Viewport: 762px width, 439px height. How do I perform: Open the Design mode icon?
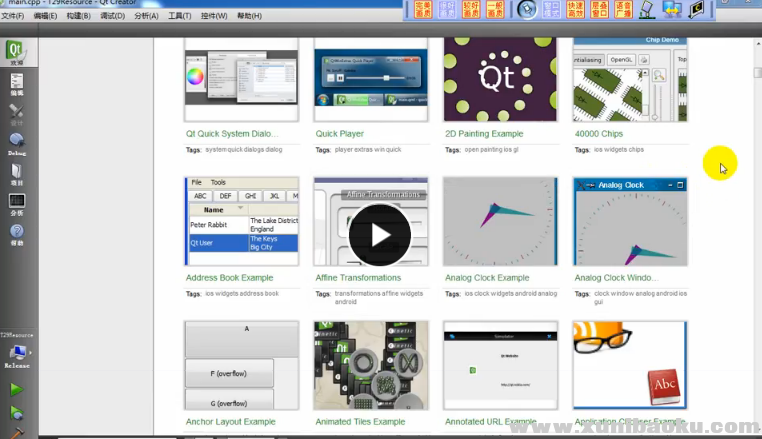click(x=16, y=114)
